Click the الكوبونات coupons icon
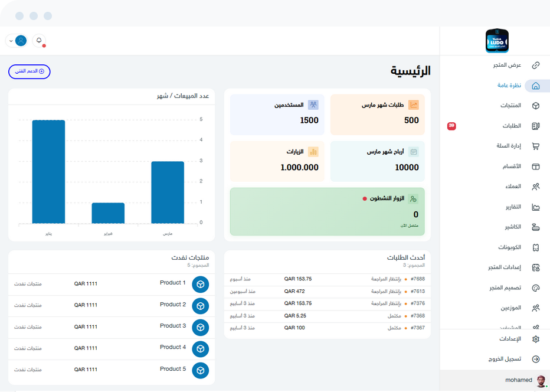The width and height of the screenshot is (550, 392). [x=536, y=247]
